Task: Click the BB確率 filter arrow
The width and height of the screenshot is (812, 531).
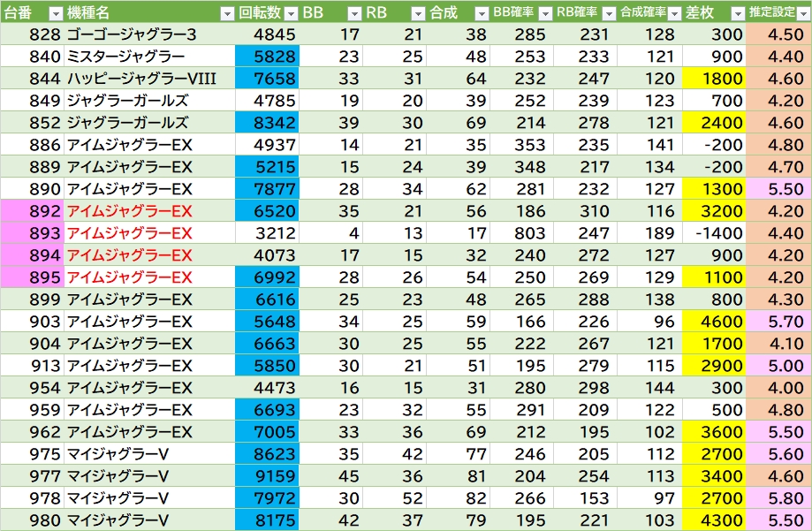Action: tap(544, 13)
